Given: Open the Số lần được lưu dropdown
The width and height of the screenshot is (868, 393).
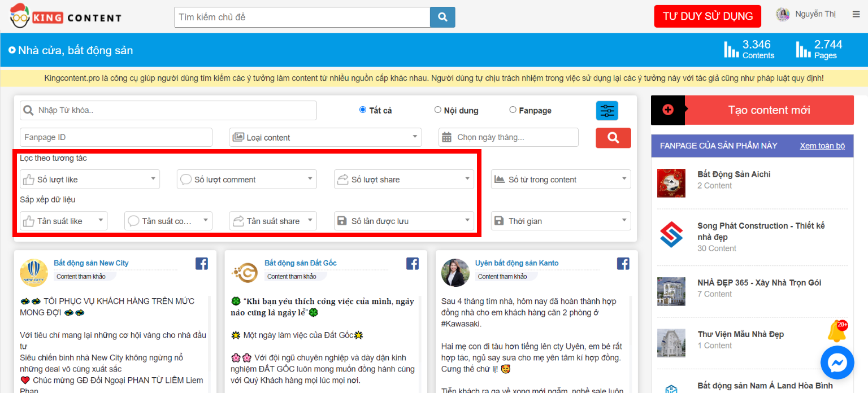Looking at the screenshot, I should coord(404,221).
